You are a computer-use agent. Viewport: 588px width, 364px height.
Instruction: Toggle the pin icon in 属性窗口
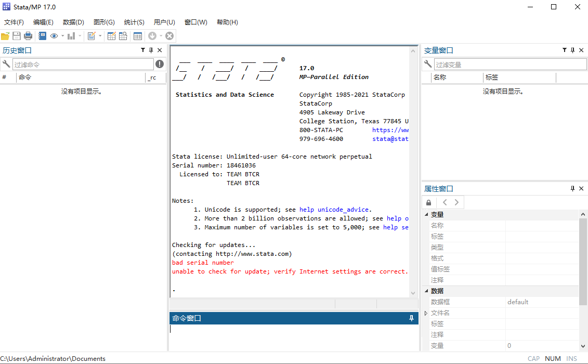pos(572,188)
